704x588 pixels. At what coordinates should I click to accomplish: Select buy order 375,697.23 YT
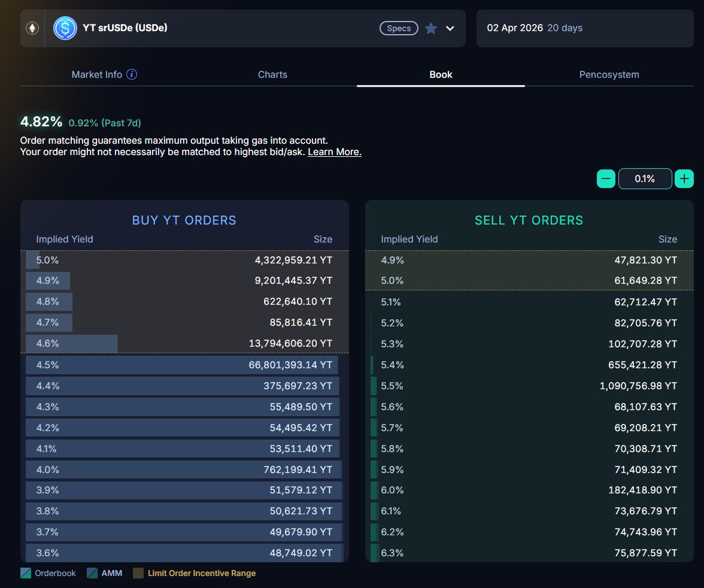184,386
